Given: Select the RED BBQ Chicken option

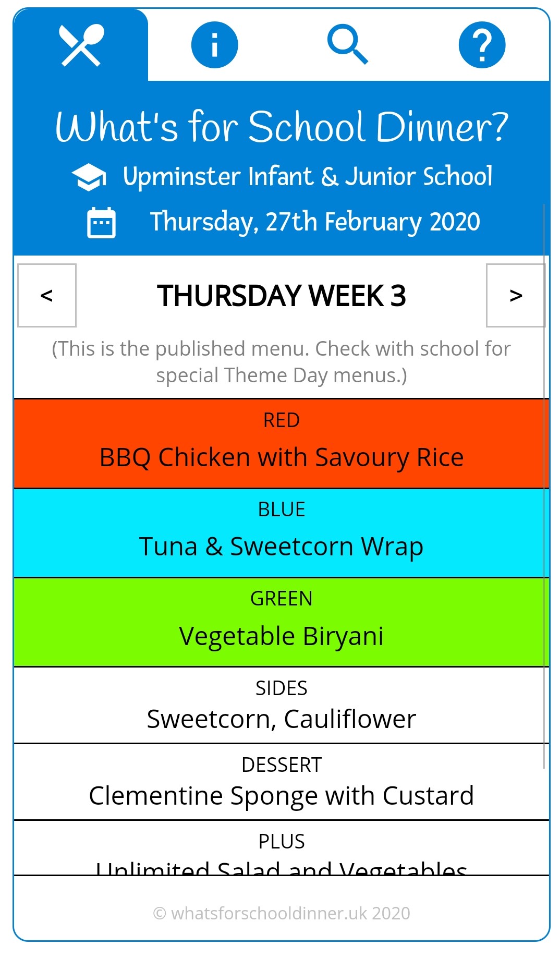Looking at the screenshot, I should click(x=282, y=444).
